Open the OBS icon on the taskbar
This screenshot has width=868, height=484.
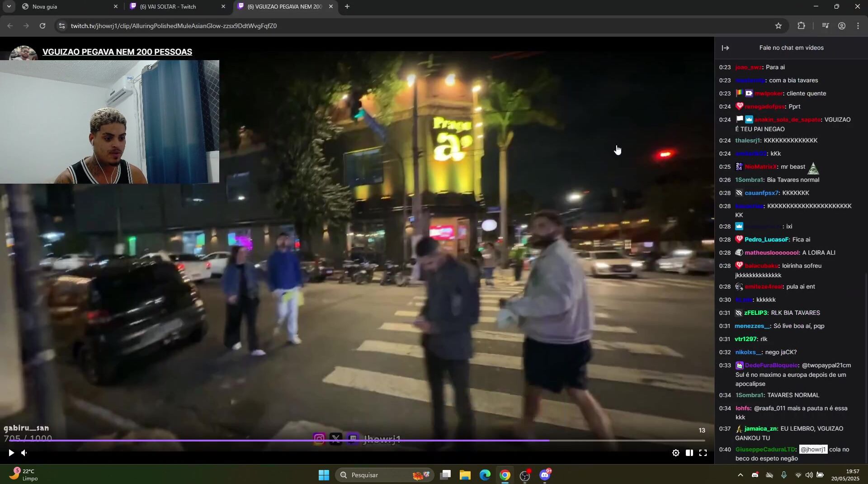[x=525, y=475]
